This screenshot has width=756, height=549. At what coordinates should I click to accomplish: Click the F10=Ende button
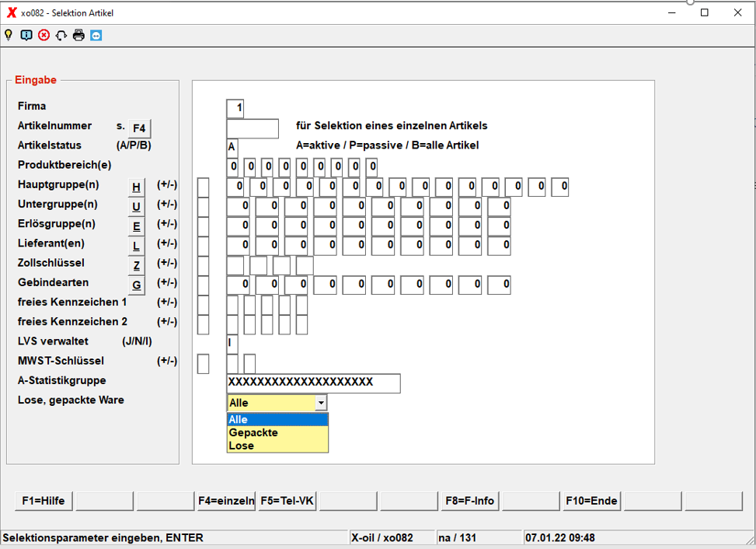[591, 501]
